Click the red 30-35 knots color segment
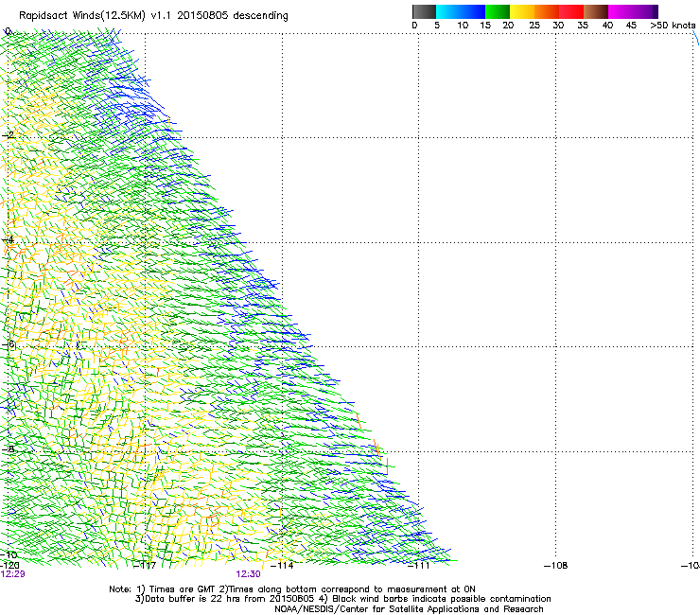Screen dimensions: 700x615 571,11
